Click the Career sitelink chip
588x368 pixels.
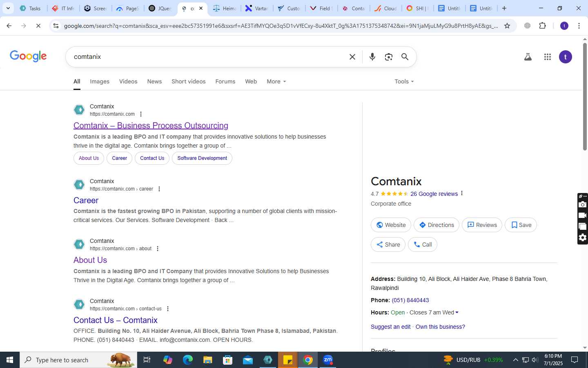(119, 158)
